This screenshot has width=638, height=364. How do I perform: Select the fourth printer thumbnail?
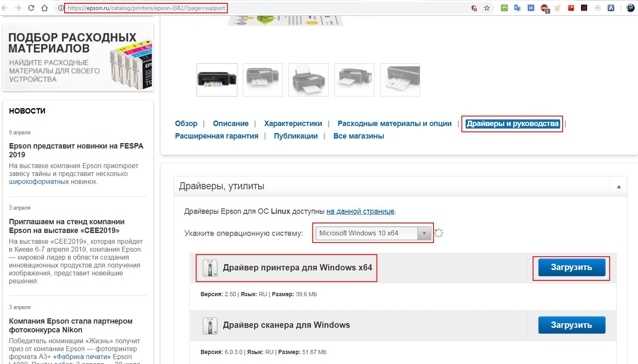click(354, 80)
